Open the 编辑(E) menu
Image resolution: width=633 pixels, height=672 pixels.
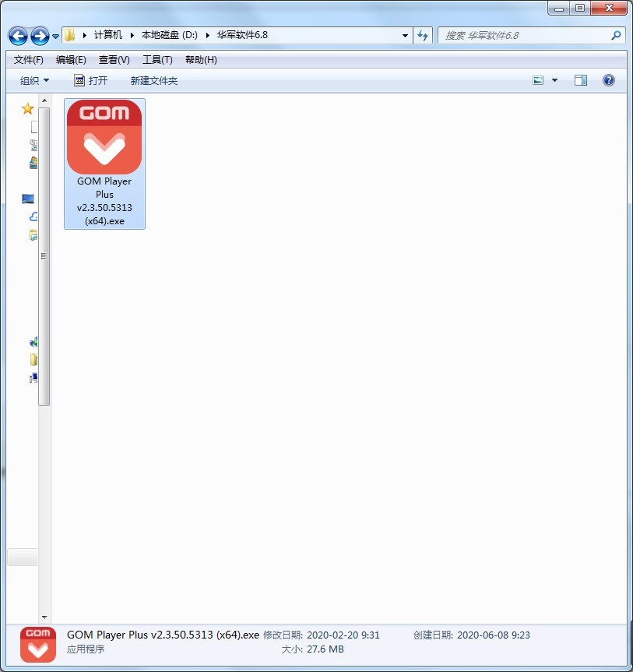[71, 60]
